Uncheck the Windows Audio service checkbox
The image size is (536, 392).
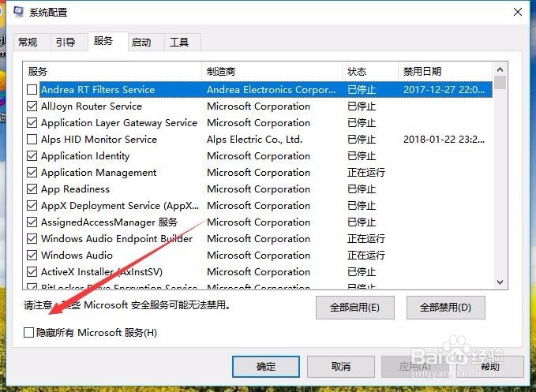[x=32, y=255]
